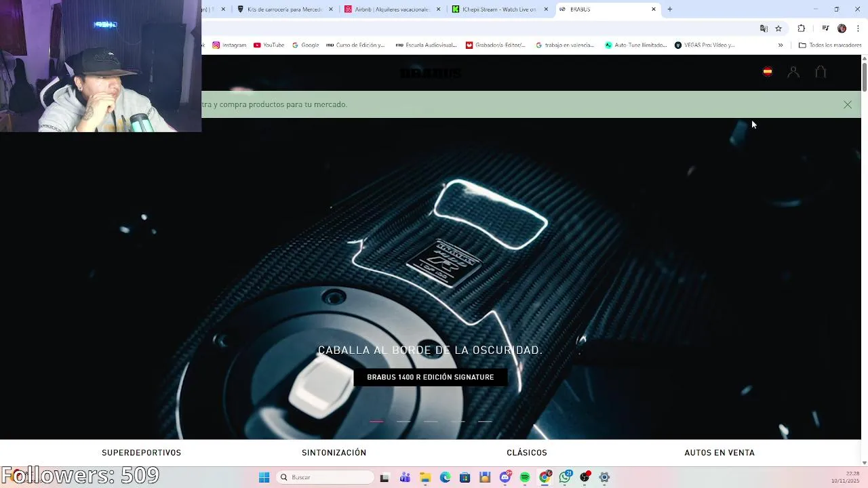This screenshot has height=488, width=868.
Task: Open the Windows Start menu
Action: [264, 477]
